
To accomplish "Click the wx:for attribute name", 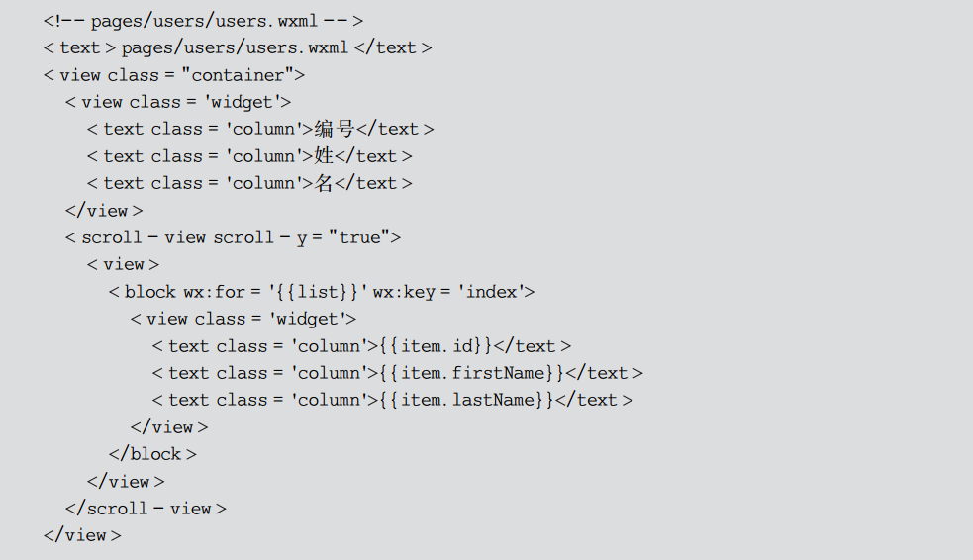I will click(x=214, y=292).
